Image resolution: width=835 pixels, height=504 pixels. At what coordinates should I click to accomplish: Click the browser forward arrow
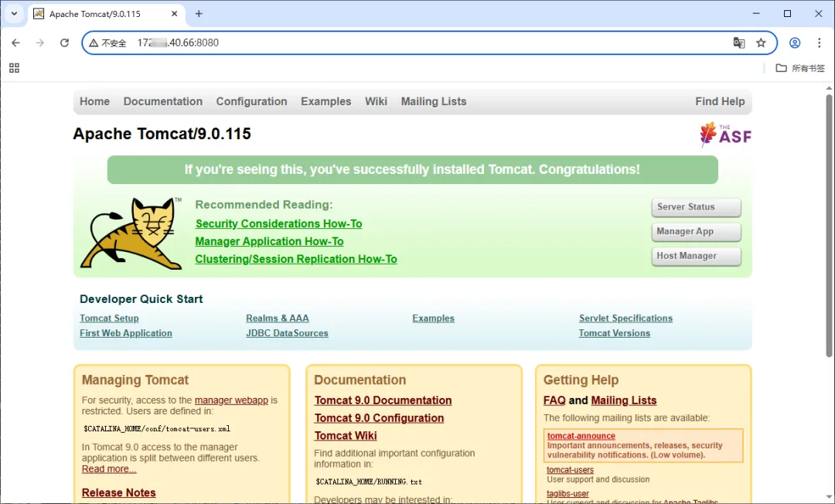point(40,43)
